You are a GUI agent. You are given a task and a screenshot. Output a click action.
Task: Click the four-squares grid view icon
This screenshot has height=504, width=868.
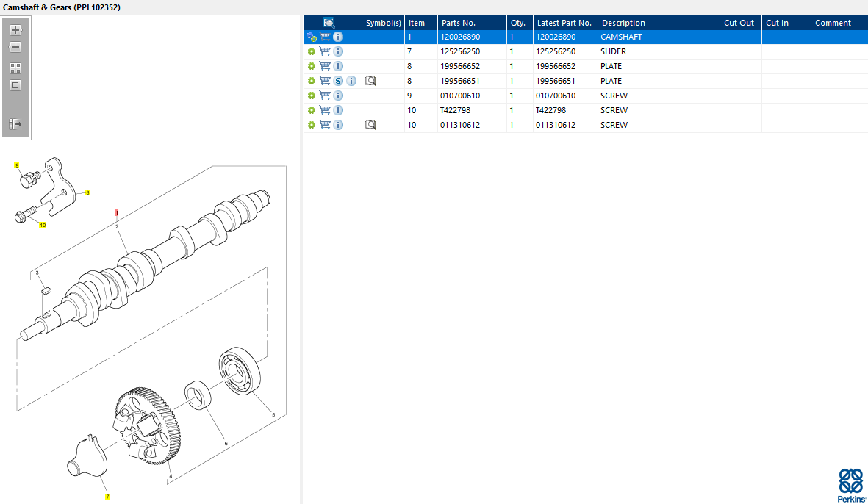coord(15,68)
